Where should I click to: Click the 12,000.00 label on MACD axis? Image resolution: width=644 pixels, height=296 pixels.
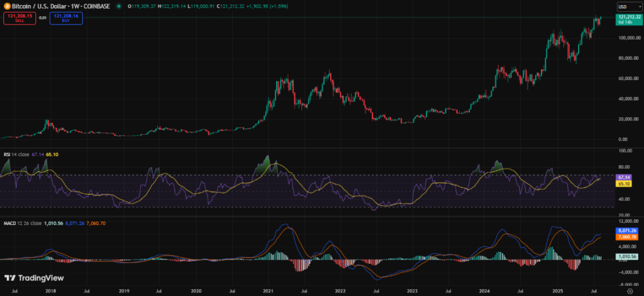click(629, 222)
